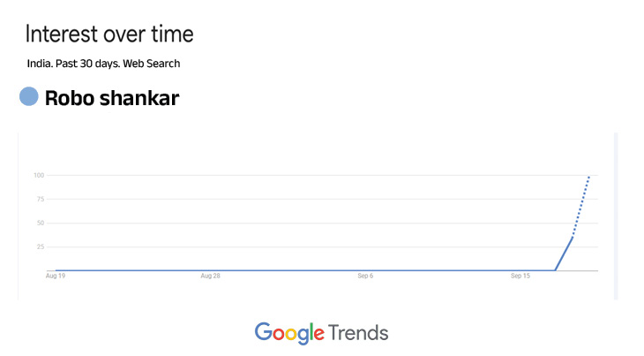This screenshot has height=356, width=644.
Task: Click the dotted projected segment of the line
Action: click(581, 206)
